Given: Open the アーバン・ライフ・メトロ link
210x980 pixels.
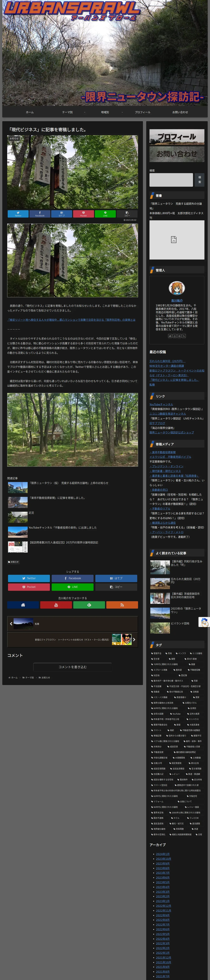Looking at the screenshot, I should [x=166, y=532].
